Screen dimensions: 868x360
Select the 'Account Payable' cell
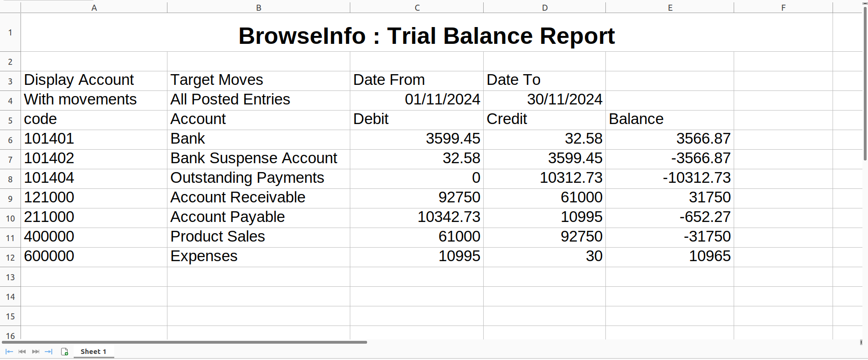coord(259,218)
